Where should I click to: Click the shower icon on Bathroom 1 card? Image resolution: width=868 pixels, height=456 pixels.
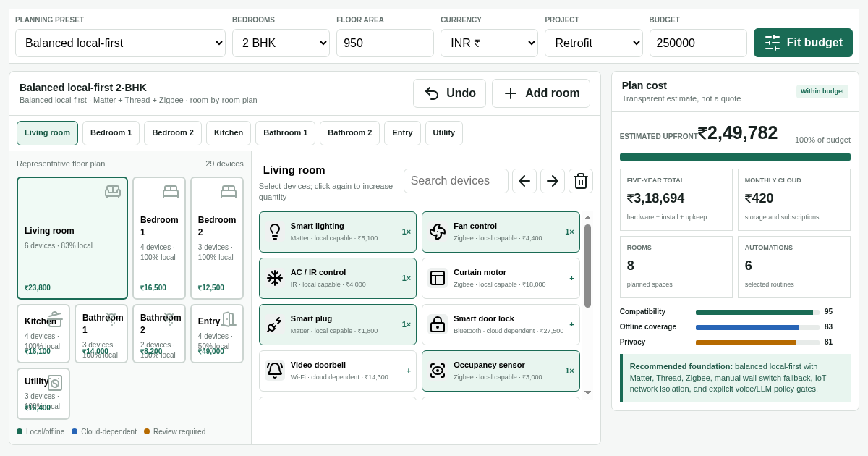(x=111, y=319)
